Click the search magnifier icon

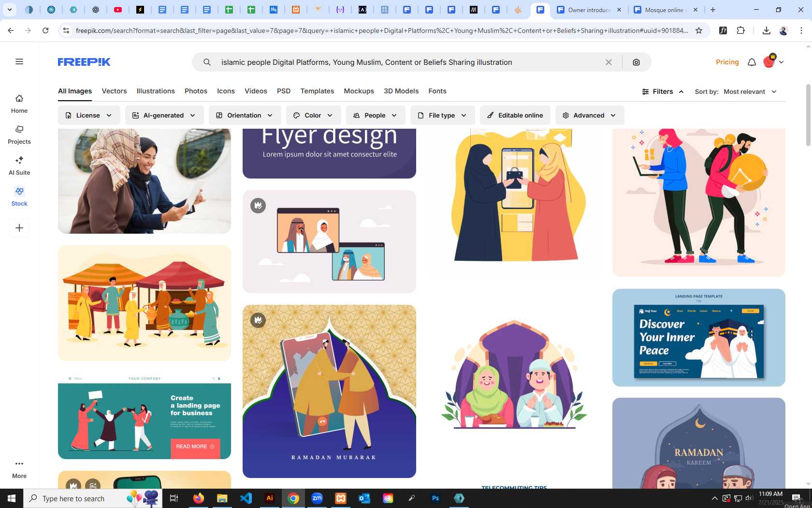207,62
